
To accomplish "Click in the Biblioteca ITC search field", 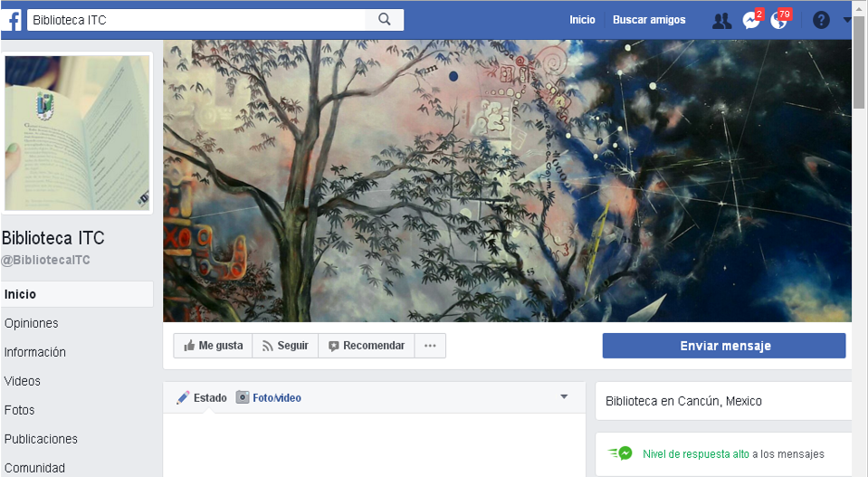I will click(x=196, y=20).
